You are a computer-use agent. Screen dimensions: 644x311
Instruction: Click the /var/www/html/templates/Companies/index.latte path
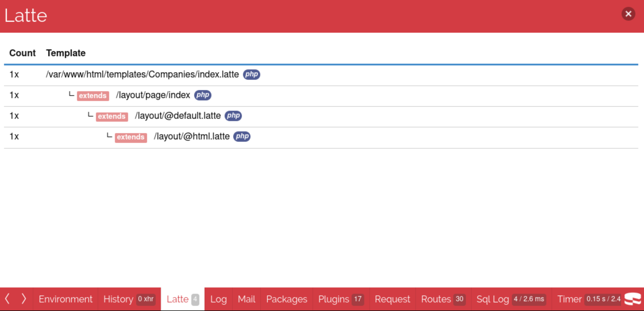click(x=142, y=74)
